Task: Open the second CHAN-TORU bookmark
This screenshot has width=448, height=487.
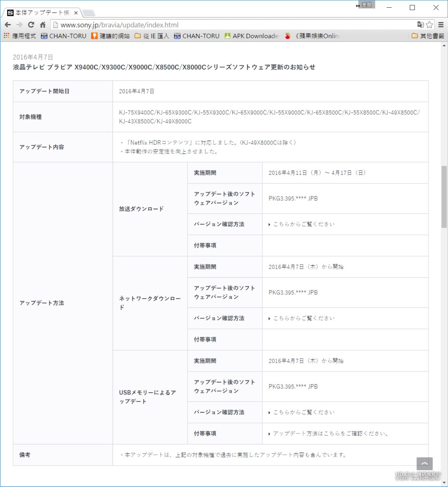Action: coord(197,36)
